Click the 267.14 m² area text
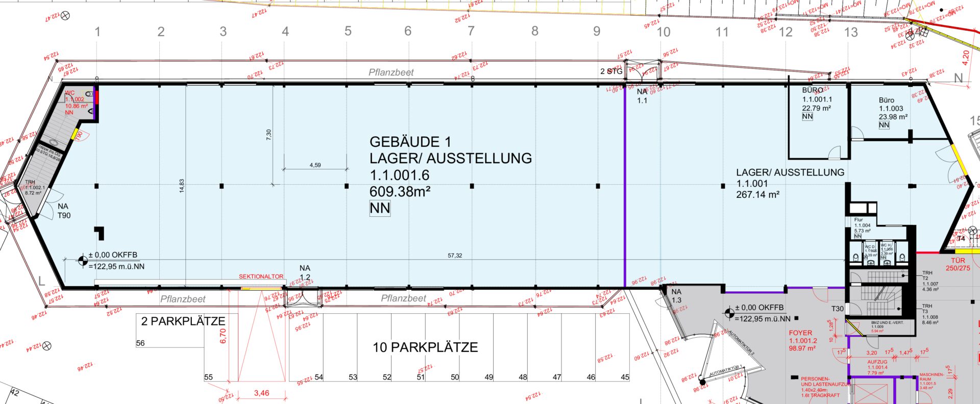Viewport: 980px width, 404px height. pos(757,194)
